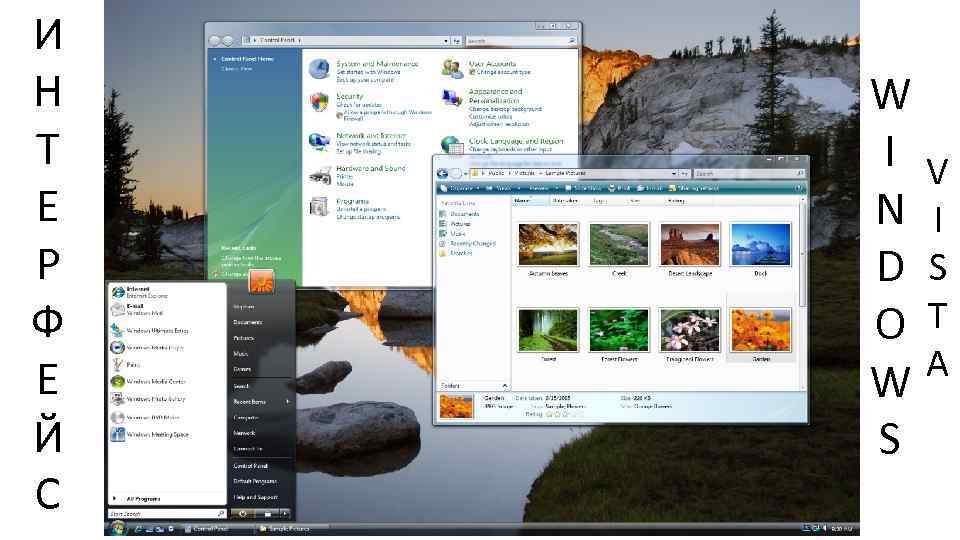Click Computer in Start menu right pane
The width and height of the screenshot is (960, 540).
[x=246, y=418]
